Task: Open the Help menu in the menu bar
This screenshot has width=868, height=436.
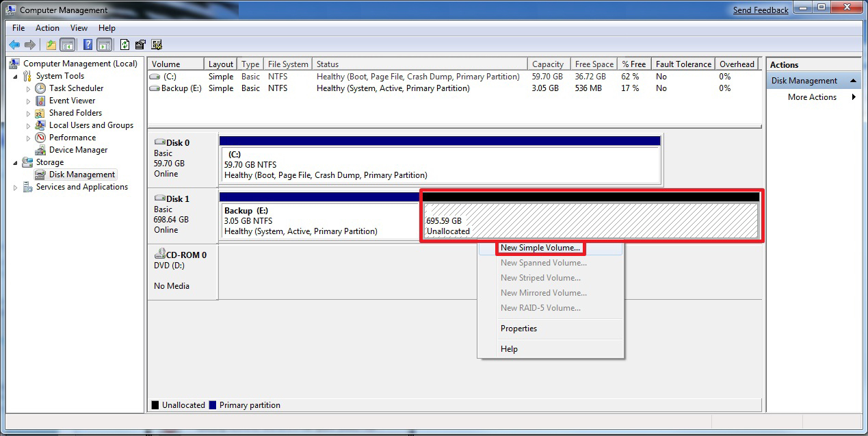Action: [x=107, y=28]
